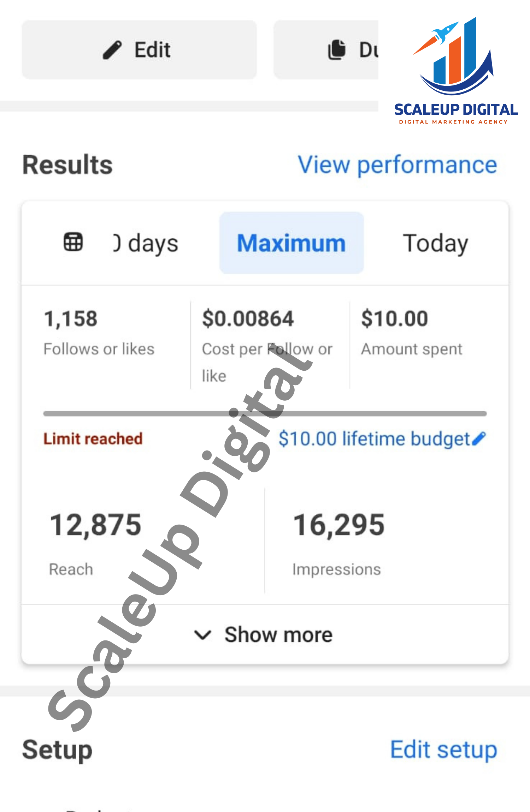This screenshot has width=530, height=812.
Task: Open the View performance link
Action: coord(397,165)
